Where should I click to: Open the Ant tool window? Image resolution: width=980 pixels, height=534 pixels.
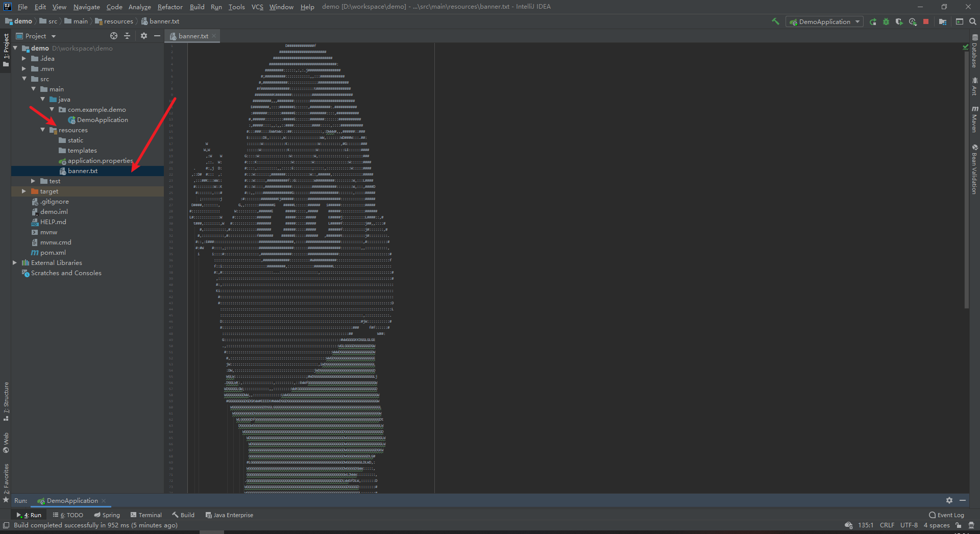(x=974, y=86)
